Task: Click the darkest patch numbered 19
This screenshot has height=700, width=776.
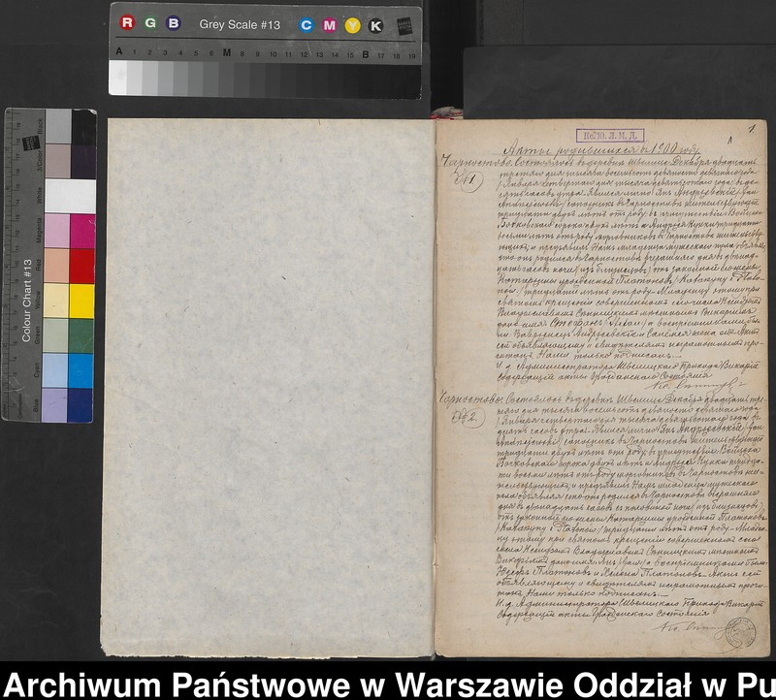Action: [413, 81]
